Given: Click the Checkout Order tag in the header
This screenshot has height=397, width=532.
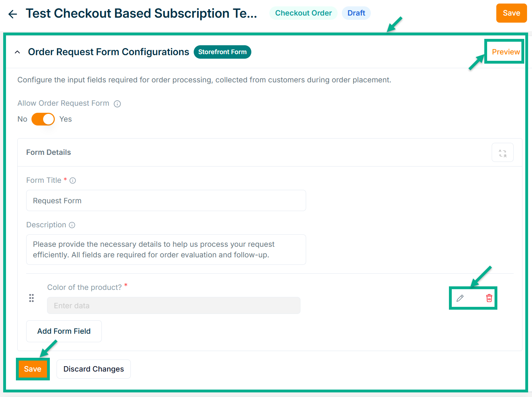Looking at the screenshot, I should pyautogui.click(x=303, y=13).
